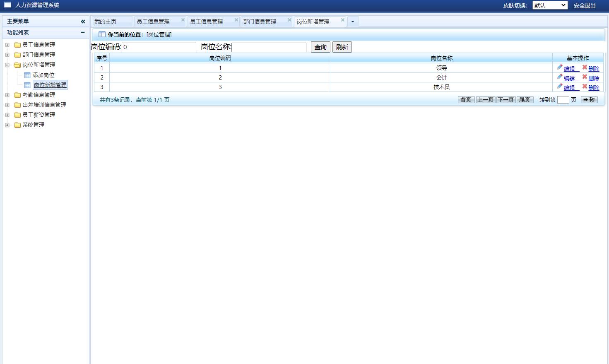Close the second 员工信息管理 tab
The width and height of the screenshot is (609, 364).
[x=236, y=20]
